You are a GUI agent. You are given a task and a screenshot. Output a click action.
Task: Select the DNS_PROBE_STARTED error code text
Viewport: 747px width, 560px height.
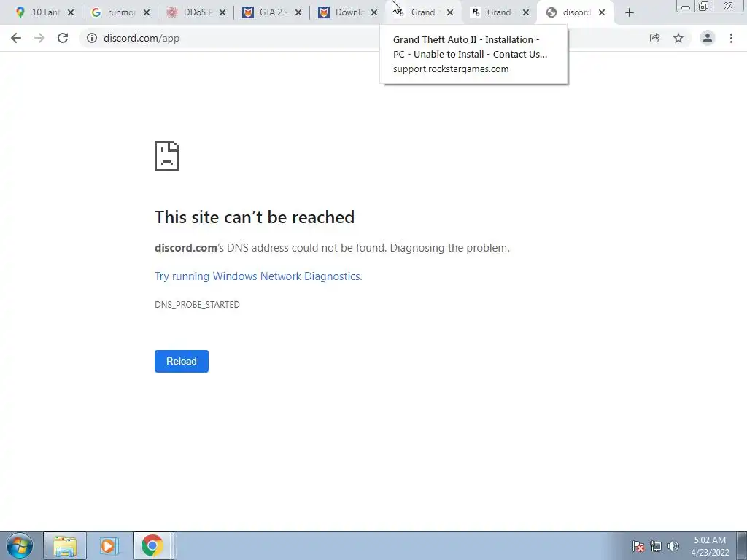pos(197,305)
